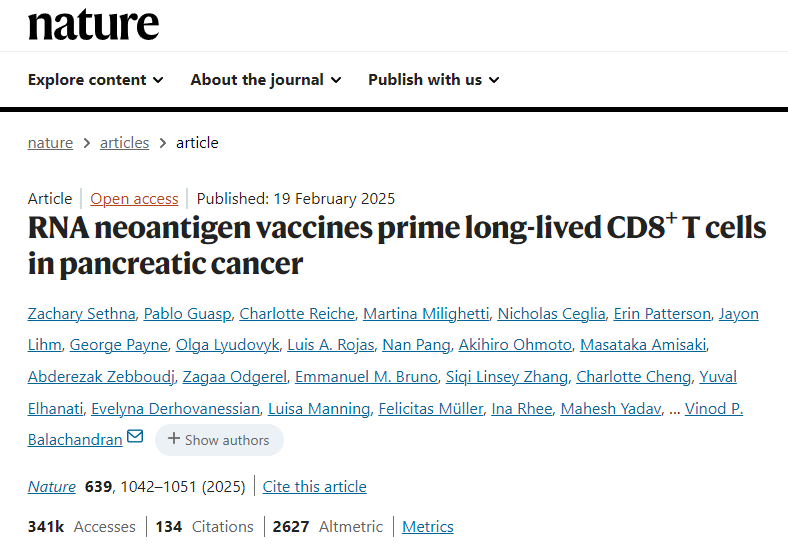Click the corresponding-author envelope icon
This screenshot has width=788, height=551.
tap(135, 438)
